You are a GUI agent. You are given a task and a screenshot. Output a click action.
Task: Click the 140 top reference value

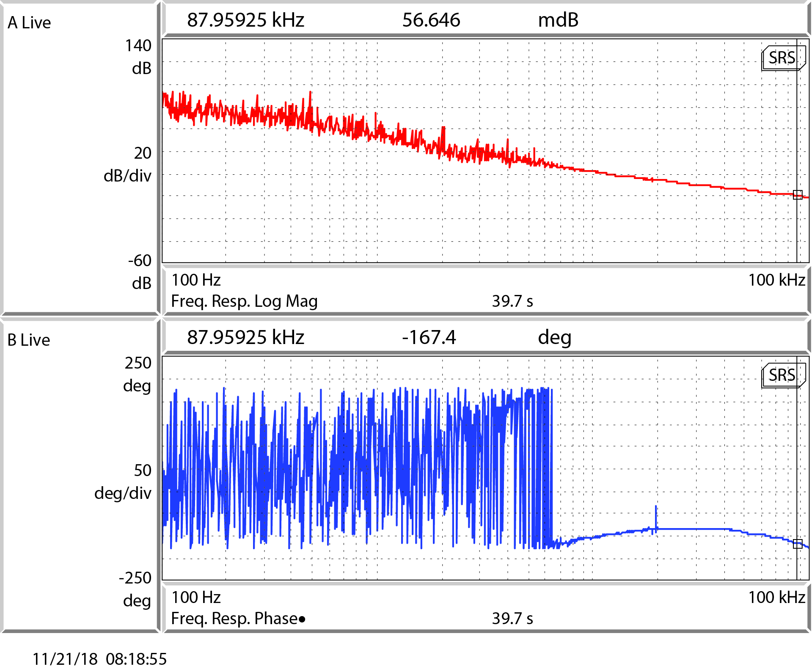138,46
